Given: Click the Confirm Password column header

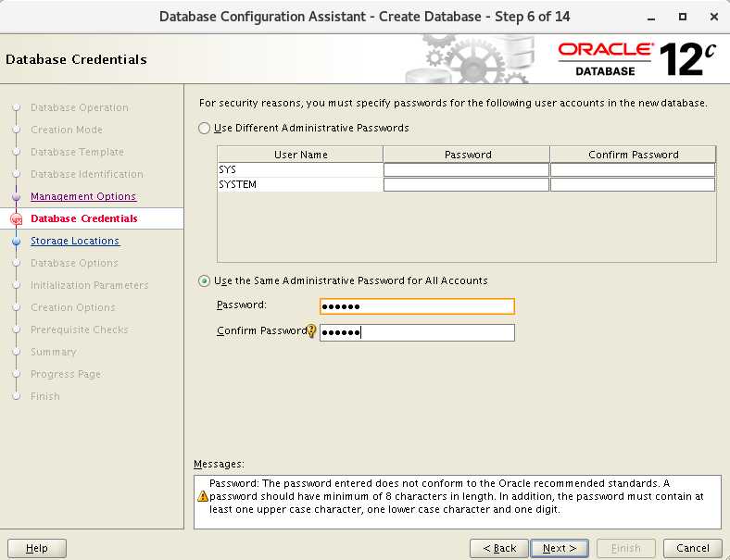Looking at the screenshot, I should click(633, 155).
